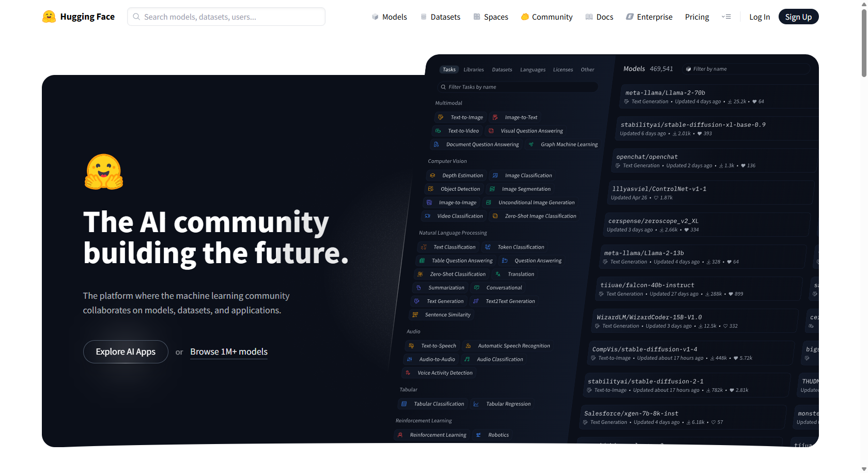Screen dimensions: 868x473
Task: Open Datasets in the top navigation
Action: pos(440,17)
